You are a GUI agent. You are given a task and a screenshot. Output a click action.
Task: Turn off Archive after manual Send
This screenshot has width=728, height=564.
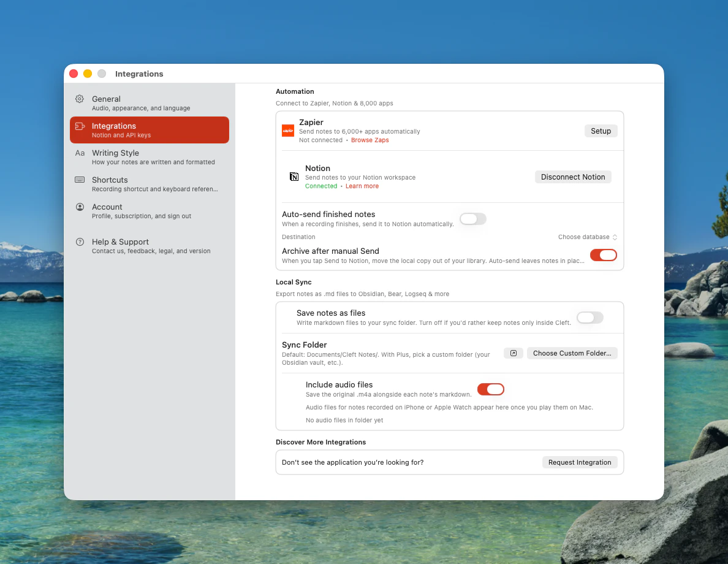(x=603, y=255)
